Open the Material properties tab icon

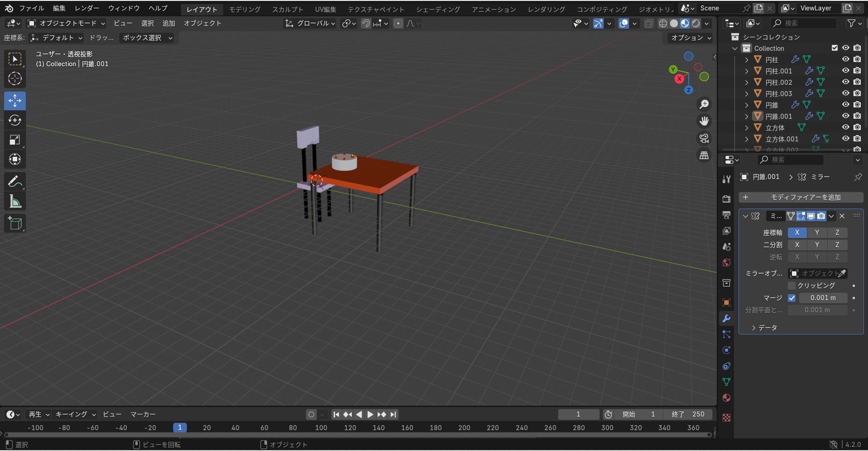(726, 398)
